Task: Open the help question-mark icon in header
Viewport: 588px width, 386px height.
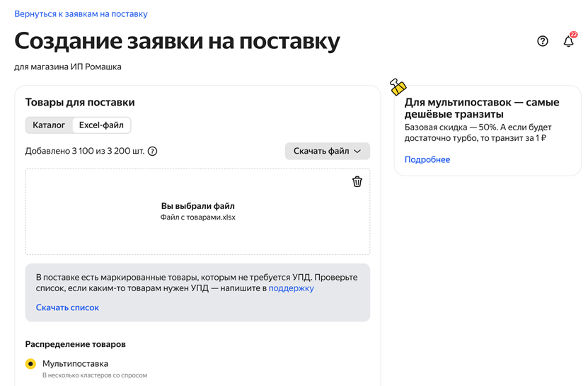Action: point(543,41)
